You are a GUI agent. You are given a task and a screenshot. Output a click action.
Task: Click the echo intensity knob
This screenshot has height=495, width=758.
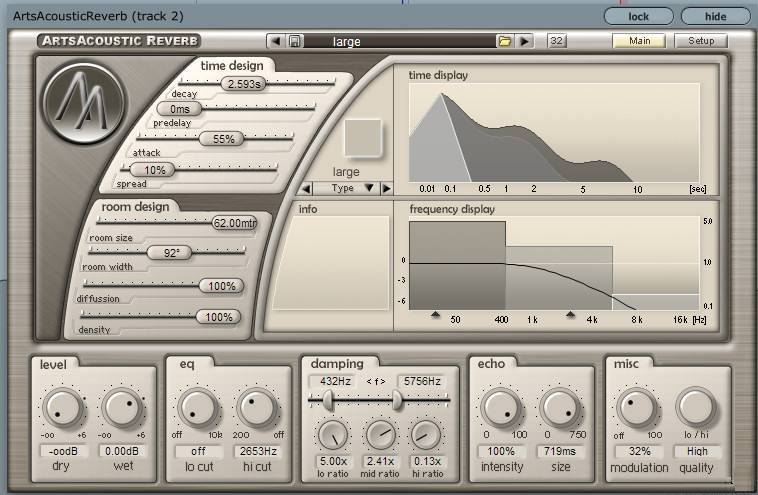point(501,408)
